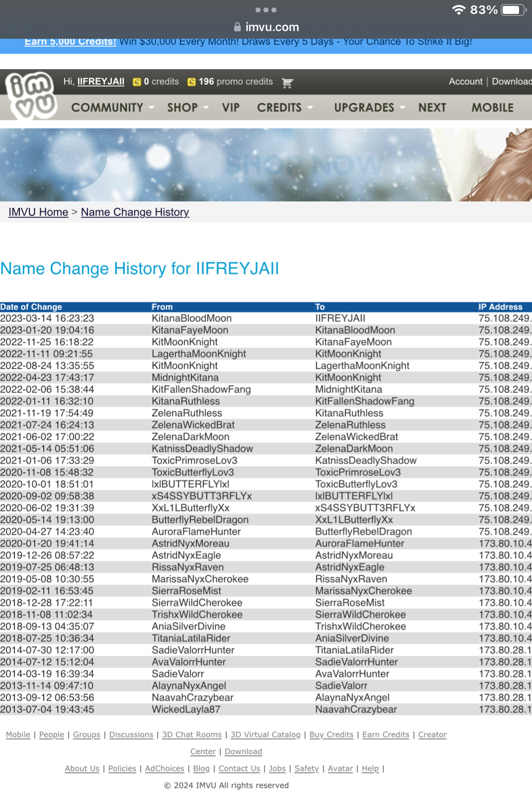Image resolution: width=532 pixels, height=806 pixels.
Task: Select TitaniaLatilaRider in From column
Action: 191,638
